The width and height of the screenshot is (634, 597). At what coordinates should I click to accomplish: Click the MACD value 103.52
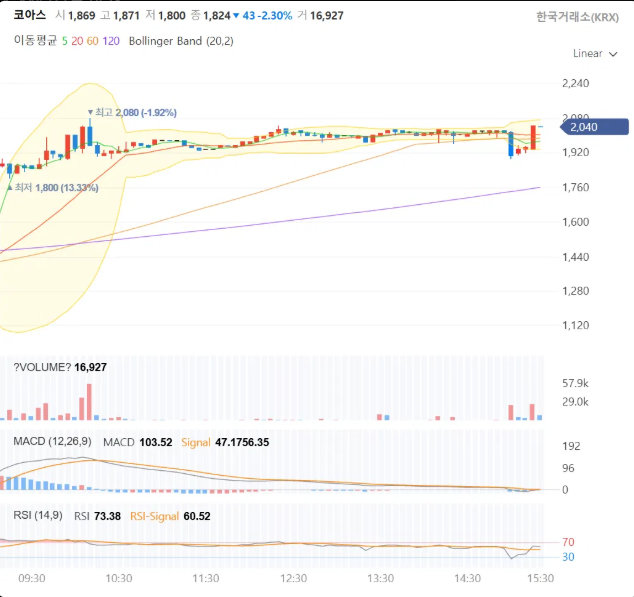pyautogui.click(x=156, y=442)
